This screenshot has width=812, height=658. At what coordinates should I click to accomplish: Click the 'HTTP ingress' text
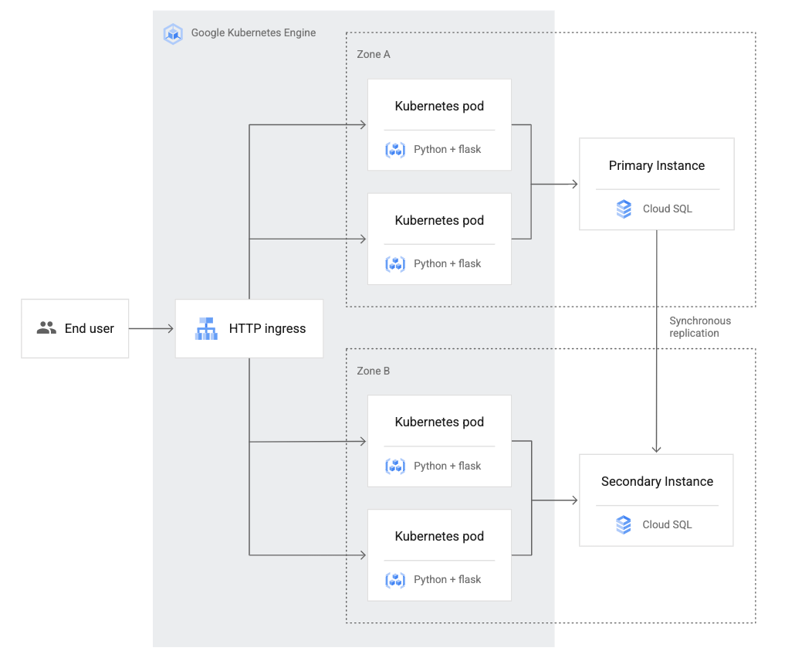coord(267,328)
